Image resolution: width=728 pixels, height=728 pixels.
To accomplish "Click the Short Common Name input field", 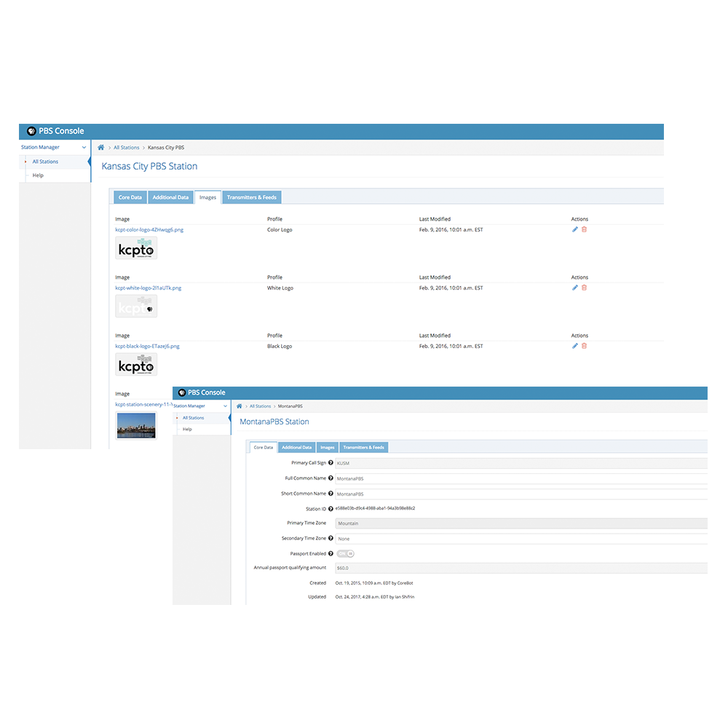I will tap(521, 494).
